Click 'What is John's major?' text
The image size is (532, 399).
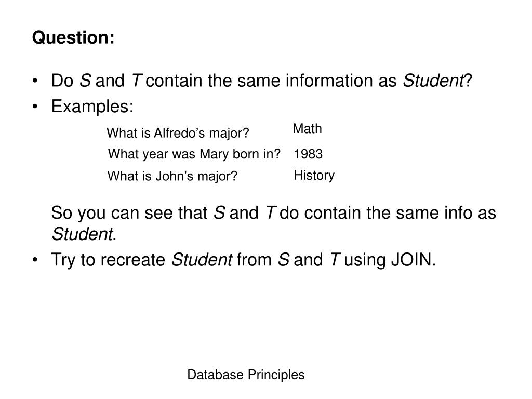coord(172,176)
